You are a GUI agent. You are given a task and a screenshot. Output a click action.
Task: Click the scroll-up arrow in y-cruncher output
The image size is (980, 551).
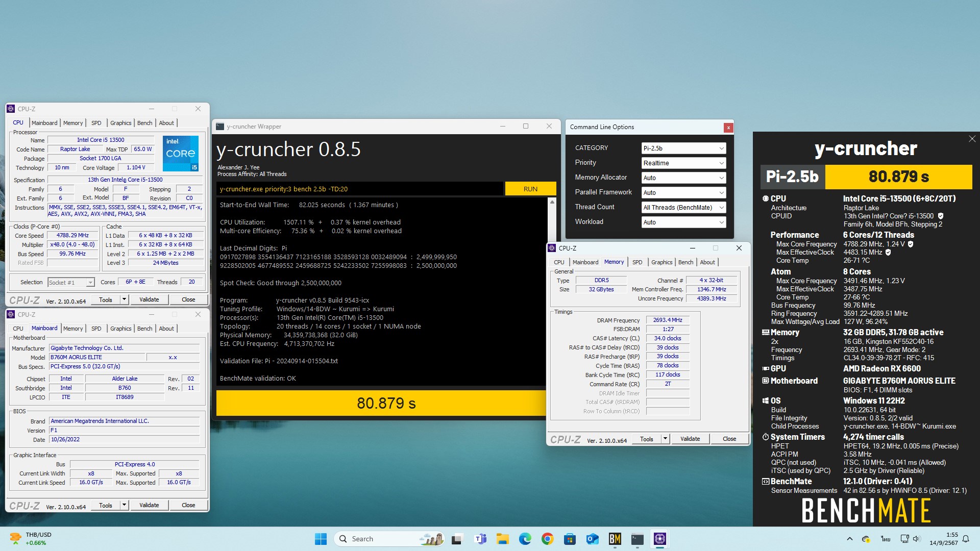click(552, 202)
